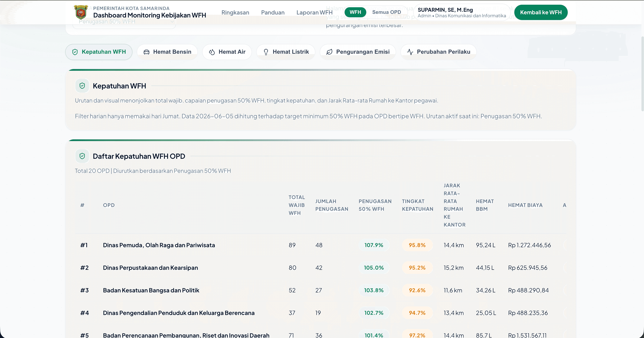Click the Rp 625.945,56 cost value
644x338 pixels.
point(528,268)
